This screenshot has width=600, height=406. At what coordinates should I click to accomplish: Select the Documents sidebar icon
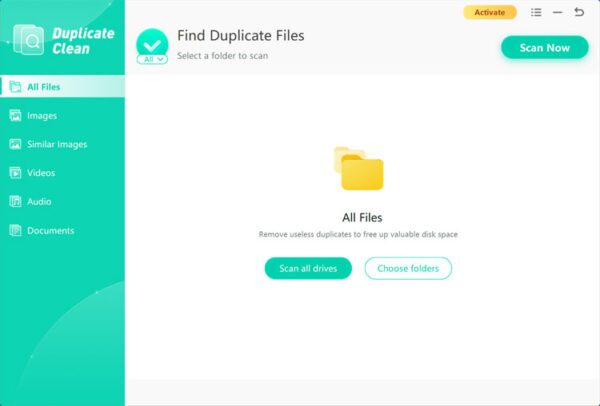[x=15, y=230]
